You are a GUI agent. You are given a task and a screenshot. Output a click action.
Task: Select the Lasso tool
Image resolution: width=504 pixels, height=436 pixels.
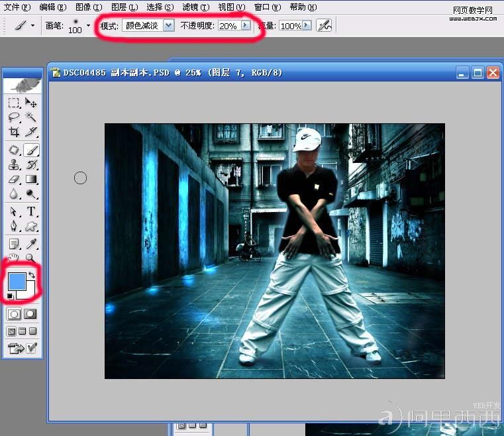coord(14,117)
